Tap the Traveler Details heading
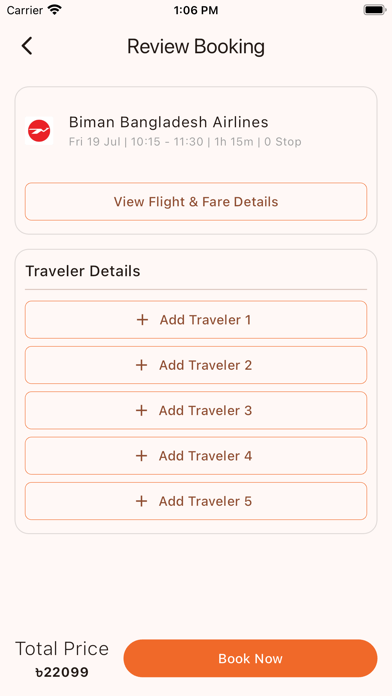 [83, 271]
